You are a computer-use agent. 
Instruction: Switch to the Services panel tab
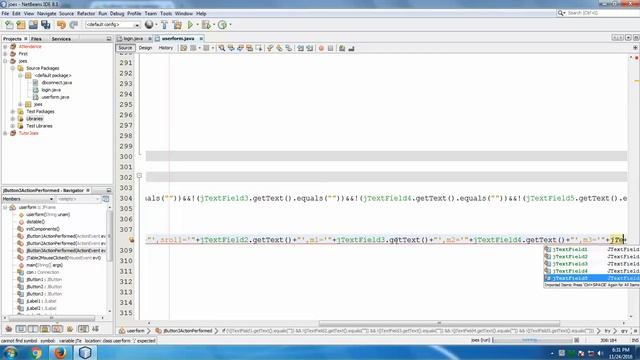point(61,39)
